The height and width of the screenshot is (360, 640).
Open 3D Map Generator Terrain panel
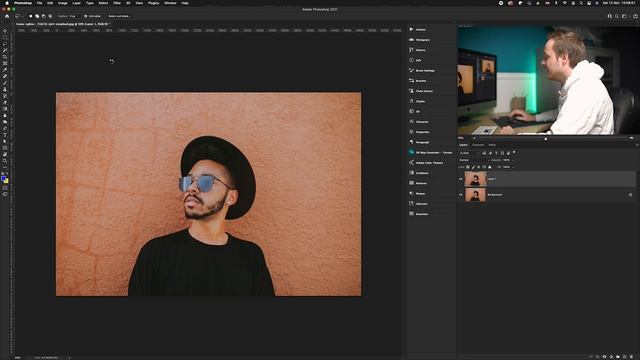tap(431, 152)
